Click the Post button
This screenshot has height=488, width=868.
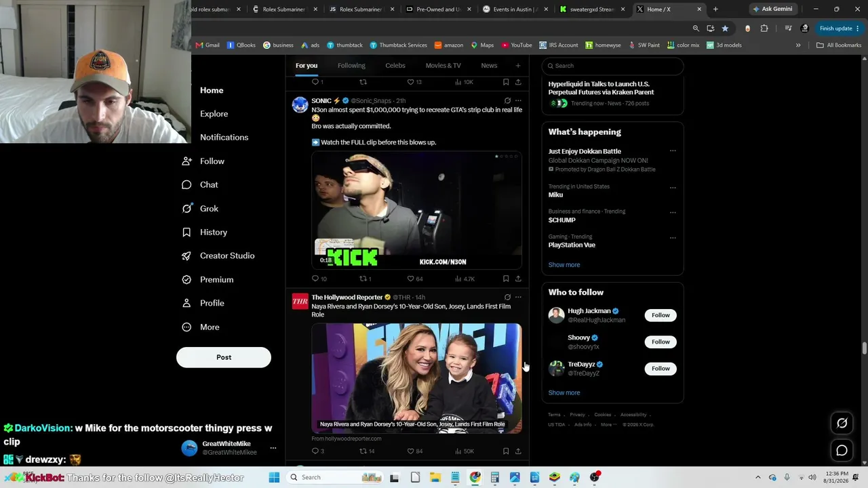click(224, 357)
